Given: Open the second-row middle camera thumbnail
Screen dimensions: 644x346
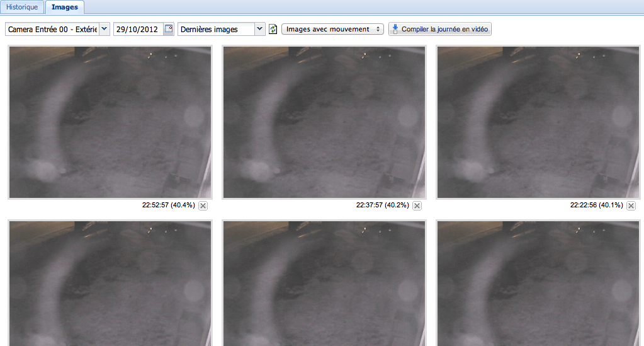Looking at the screenshot, I should click(324, 283).
